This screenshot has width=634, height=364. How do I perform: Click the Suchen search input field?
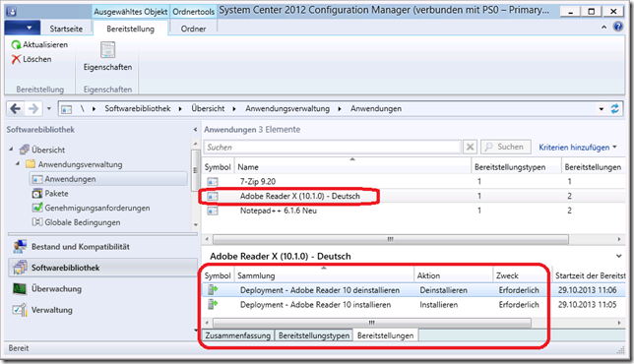(x=333, y=147)
